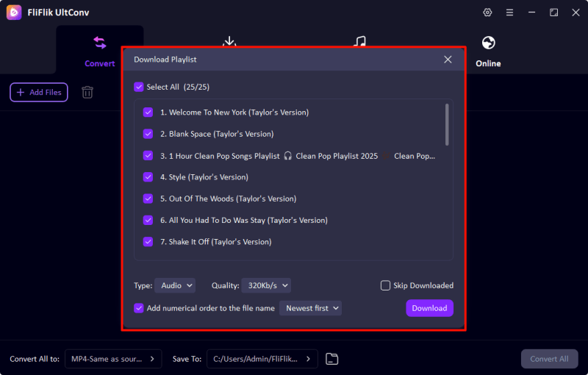Open the hamburger menu in the title bar
Image resolution: width=588 pixels, height=375 pixels.
tap(509, 12)
